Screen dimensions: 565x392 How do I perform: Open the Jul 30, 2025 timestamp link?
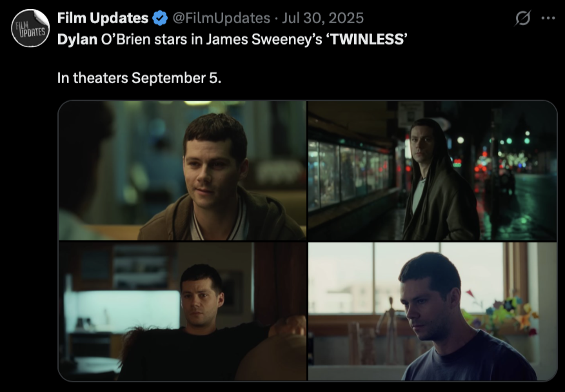tap(323, 18)
